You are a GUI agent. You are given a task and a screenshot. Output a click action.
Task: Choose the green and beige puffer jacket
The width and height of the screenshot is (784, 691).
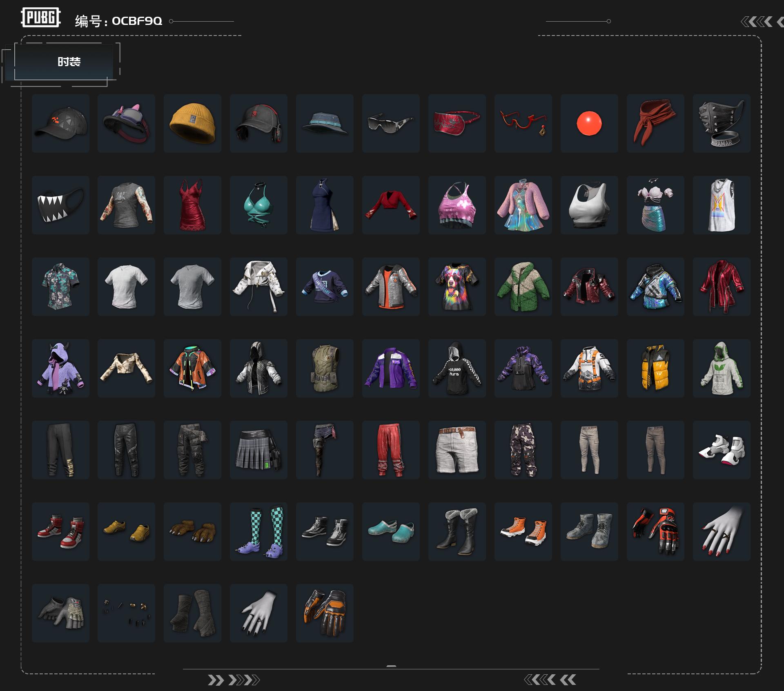(x=523, y=287)
